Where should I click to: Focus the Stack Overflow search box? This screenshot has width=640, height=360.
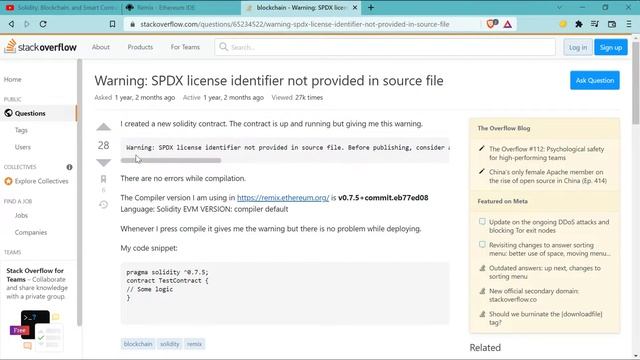coord(385,47)
